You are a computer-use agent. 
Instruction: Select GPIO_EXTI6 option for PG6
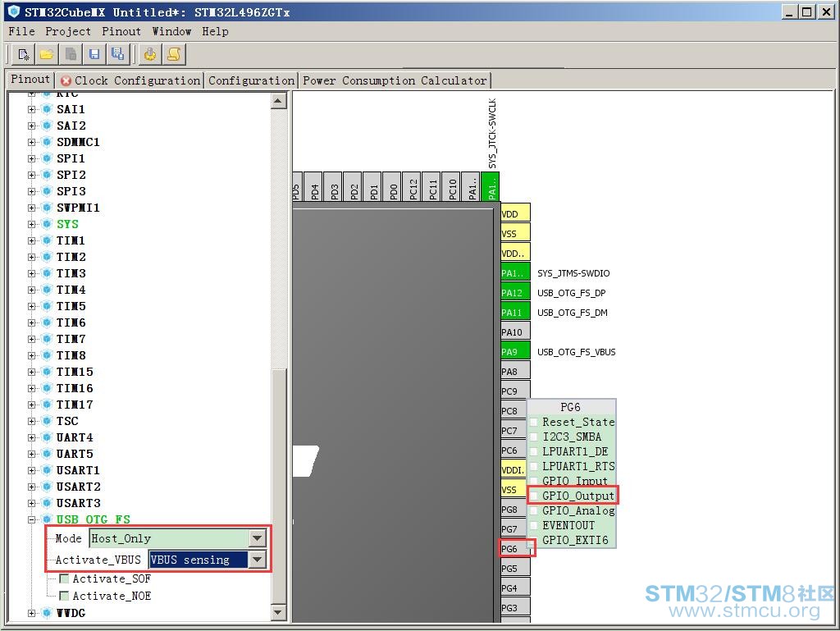pos(572,540)
